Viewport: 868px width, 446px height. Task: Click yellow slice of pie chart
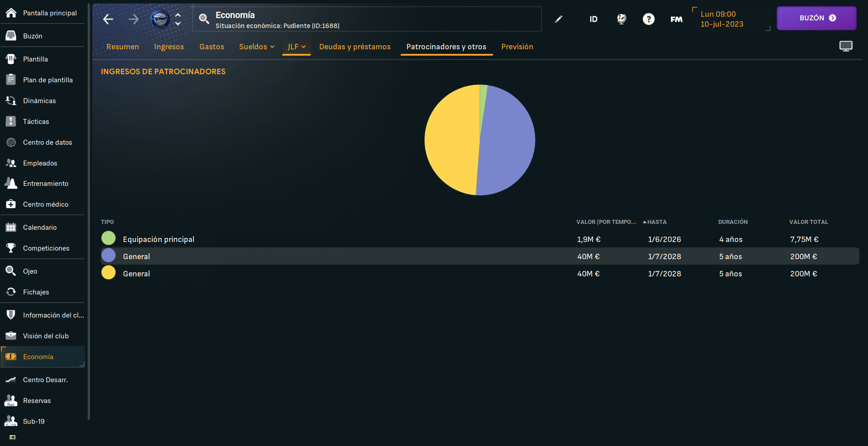click(x=452, y=140)
